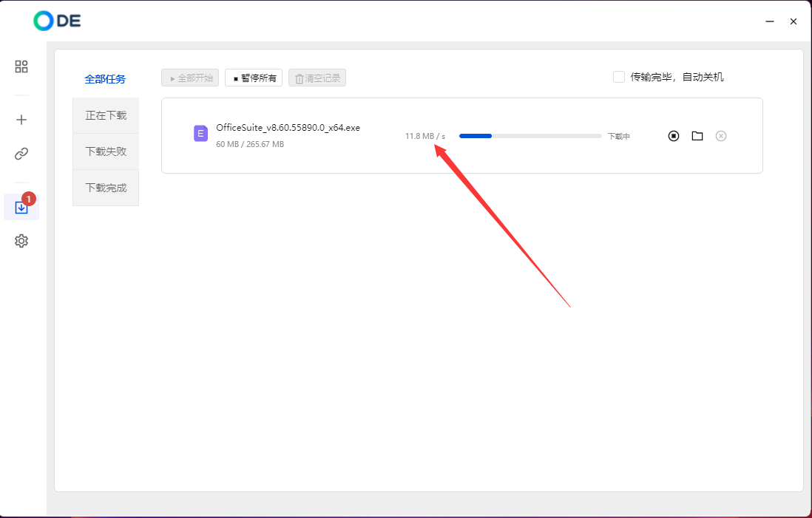Click the 清空记录 button
This screenshot has width=812, height=518.
317,78
